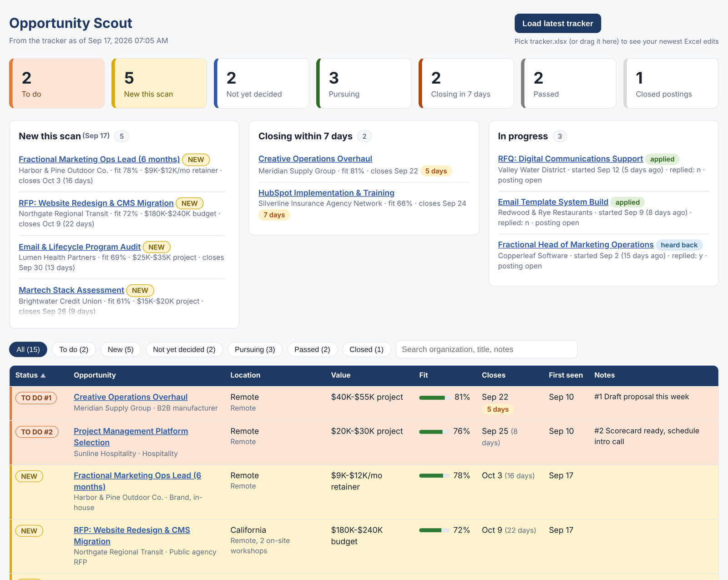Open HubSpot Implementation & Training link
This screenshot has width=728, height=580.
326,193
